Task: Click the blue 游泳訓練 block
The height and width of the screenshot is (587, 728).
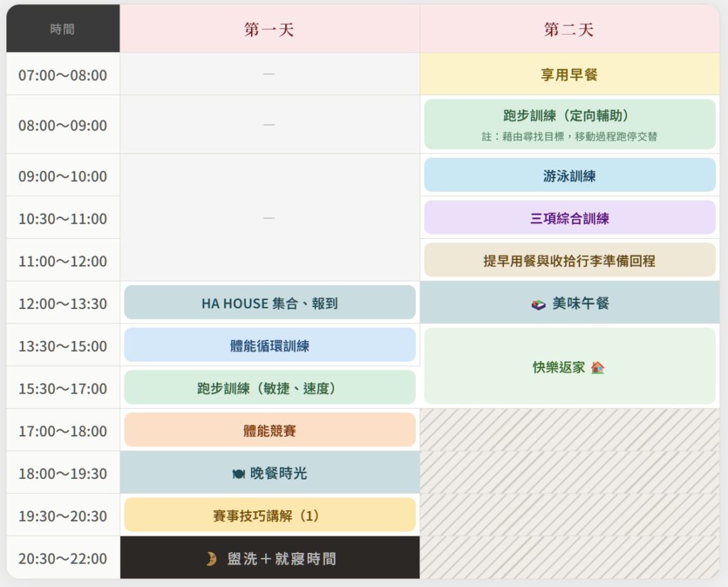Action: tap(569, 176)
